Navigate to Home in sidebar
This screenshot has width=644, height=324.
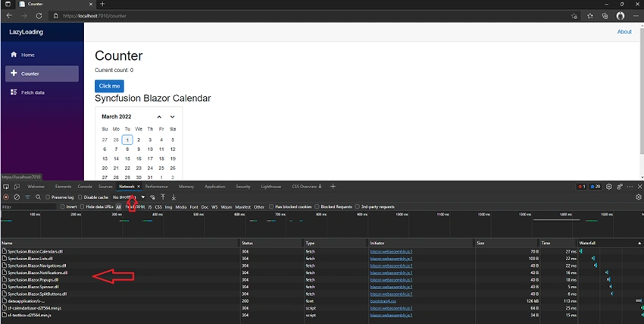click(x=42, y=55)
